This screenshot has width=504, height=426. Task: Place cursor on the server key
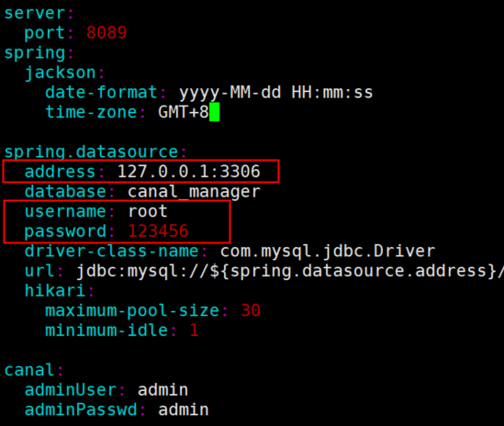[x=35, y=13]
